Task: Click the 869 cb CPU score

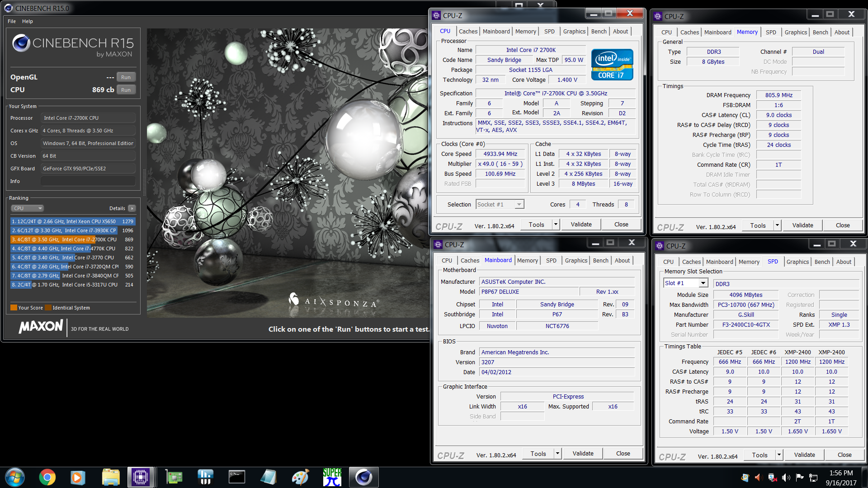Action: click(103, 90)
